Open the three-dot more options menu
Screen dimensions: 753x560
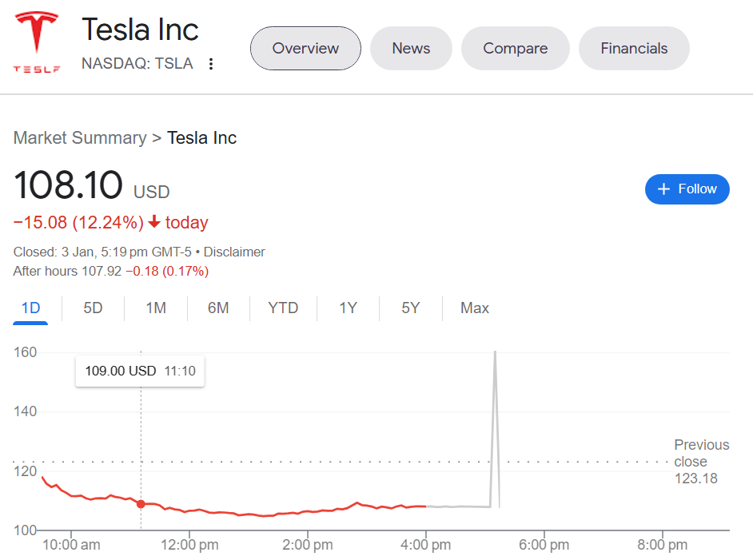click(x=211, y=64)
